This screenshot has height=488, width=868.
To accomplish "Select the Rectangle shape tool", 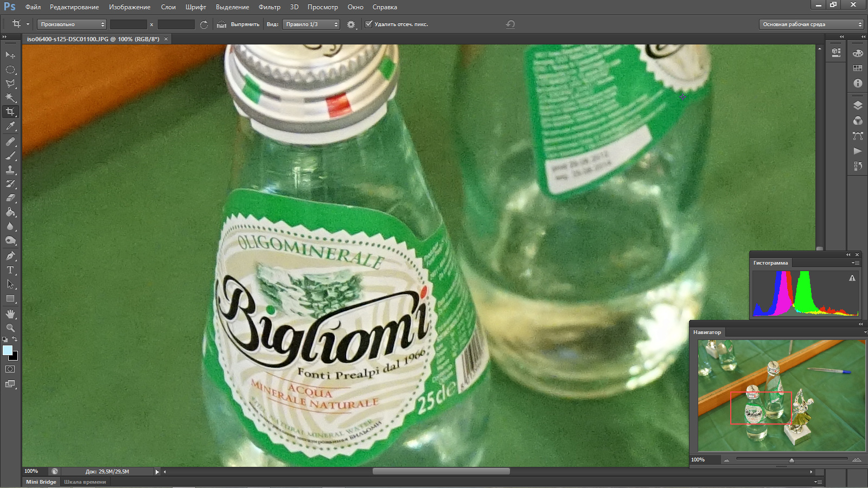I will [x=10, y=298].
